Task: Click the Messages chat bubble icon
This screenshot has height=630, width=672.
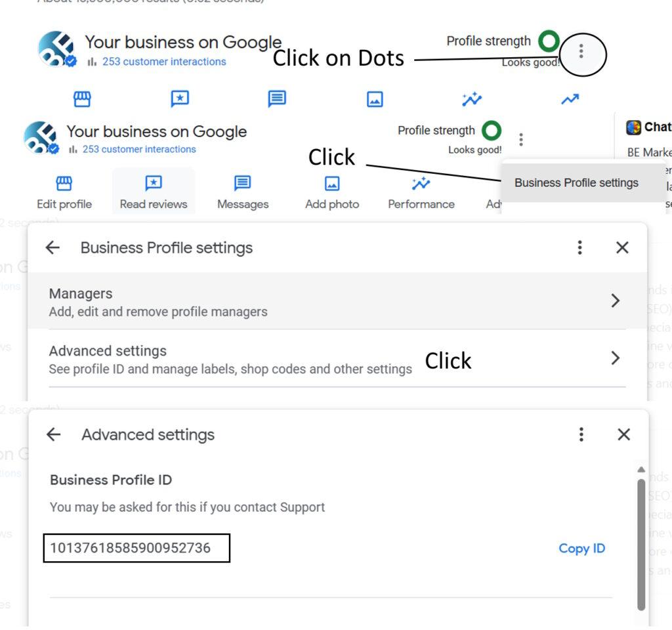Action: tap(242, 183)
